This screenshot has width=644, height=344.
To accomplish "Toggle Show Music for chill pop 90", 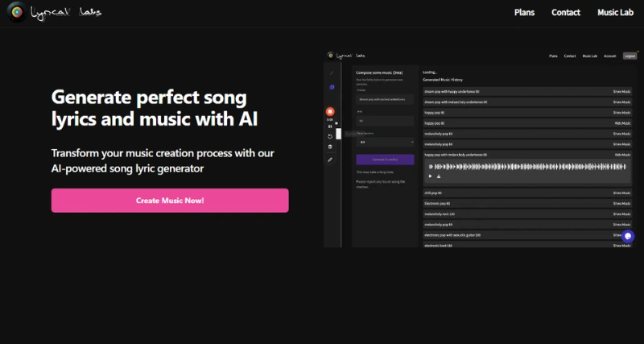I will click(621, 193).
